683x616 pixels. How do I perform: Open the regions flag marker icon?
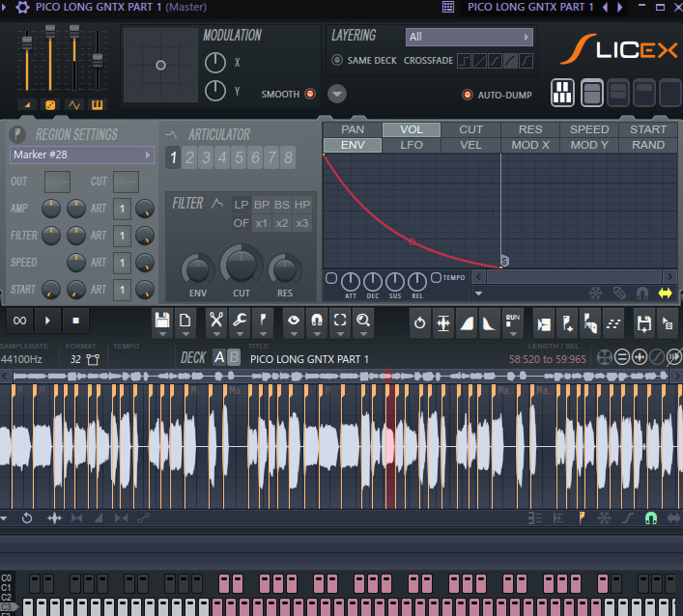coord(263,320)
